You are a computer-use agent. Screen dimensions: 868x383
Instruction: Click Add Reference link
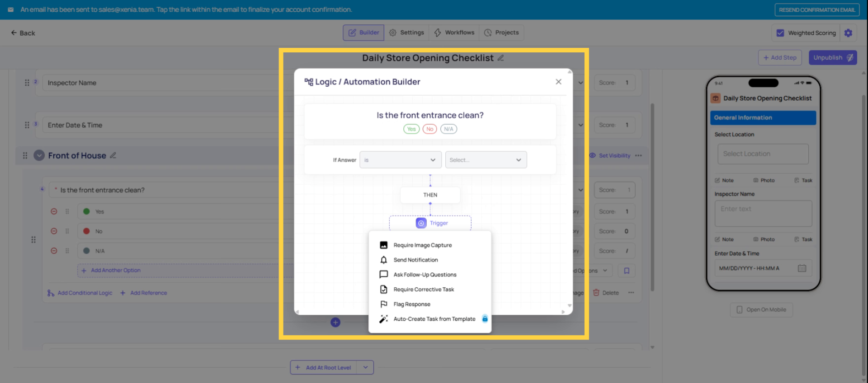(x=144, y=293)
